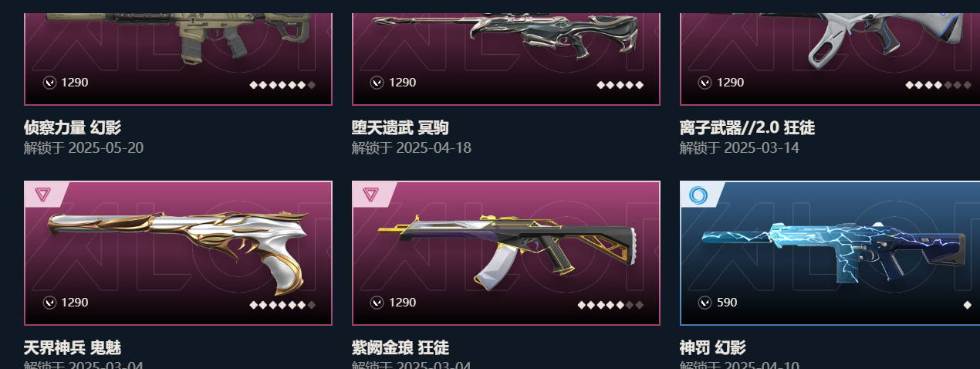Click the blue circle tier badge on 神罚 幻影
The image size is (980, 369).
[698, 195]
